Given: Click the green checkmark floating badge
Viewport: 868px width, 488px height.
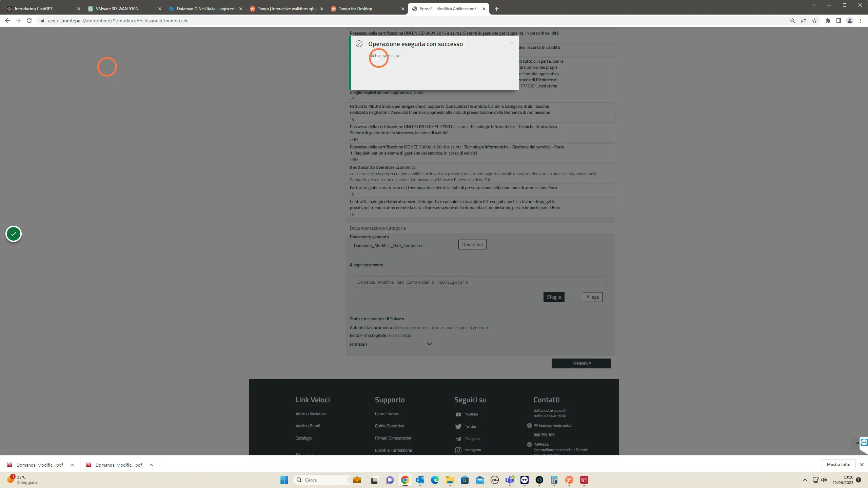Looking at the screenshot, I should [14, 234].
